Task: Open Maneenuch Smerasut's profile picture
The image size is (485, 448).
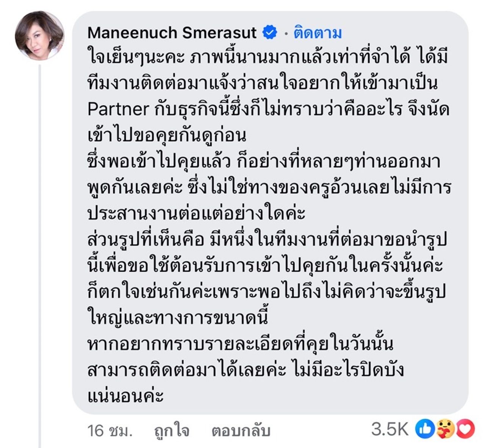Action: [39, 35]
